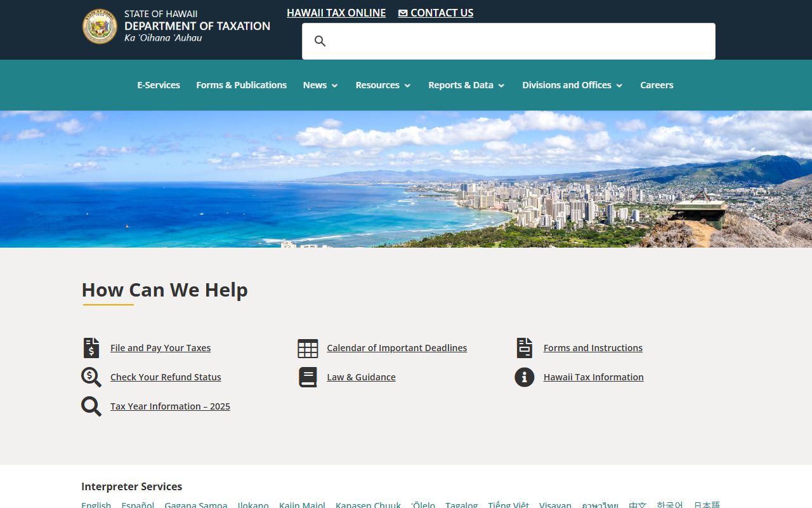Click the form icon beside Forms and Instructions
Image resolution: width=812 pixels, height=508 pixels.
point(525,348)
